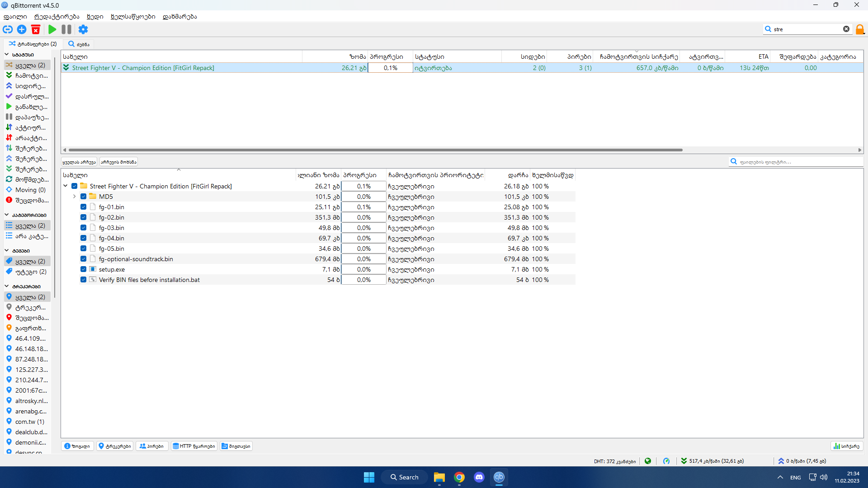The height and width of the screenshot is (488, 868).
Task: Select the tracker Warning orange-pin filter
Action: pos(27,328)
